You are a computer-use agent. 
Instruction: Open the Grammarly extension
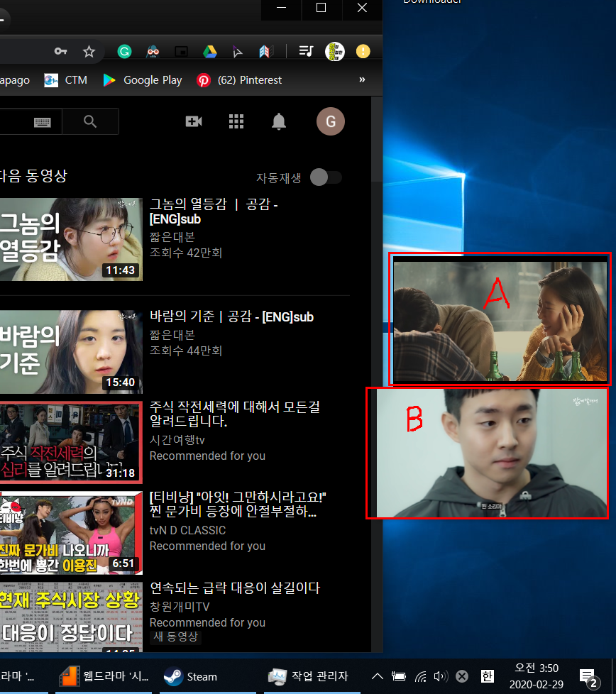point(124,52)
